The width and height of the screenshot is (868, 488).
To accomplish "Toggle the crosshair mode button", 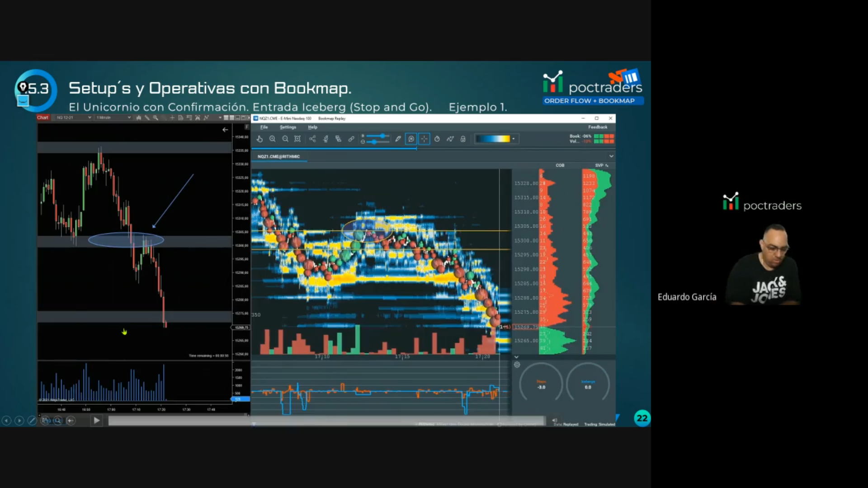I will [x=424, y=139].
